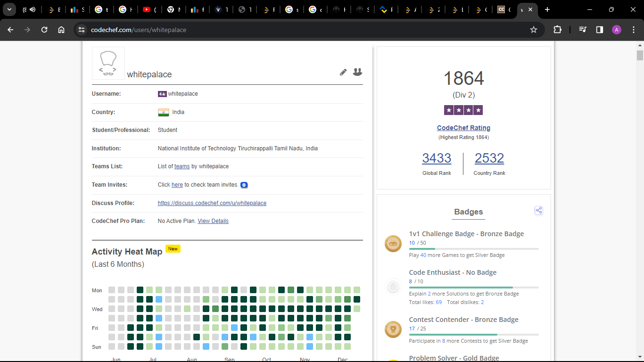644x362 pixels.
Task: Click the pencil edit profile icon
Action: pos(343,72)
